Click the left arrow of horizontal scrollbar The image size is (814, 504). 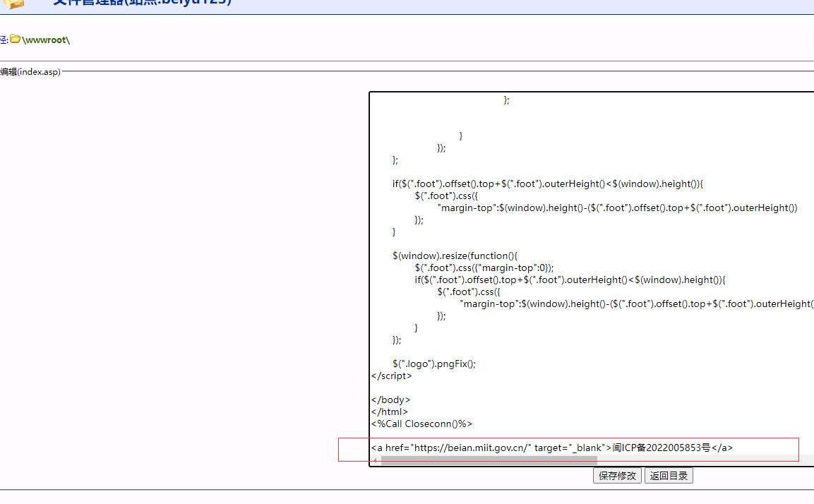tap(376, 460)
